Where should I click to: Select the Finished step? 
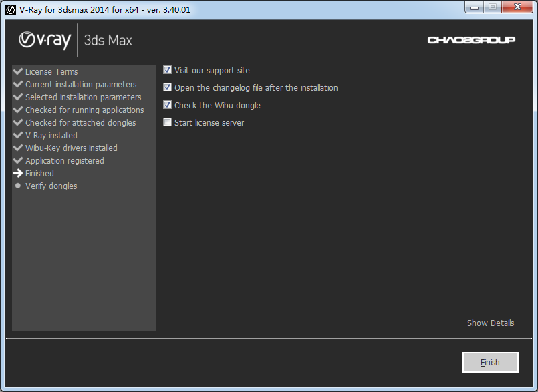click(39, 173)
